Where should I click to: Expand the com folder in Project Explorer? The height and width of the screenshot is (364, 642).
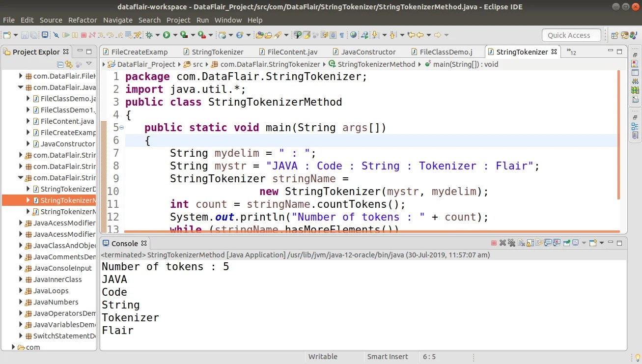tap(13, 347)
